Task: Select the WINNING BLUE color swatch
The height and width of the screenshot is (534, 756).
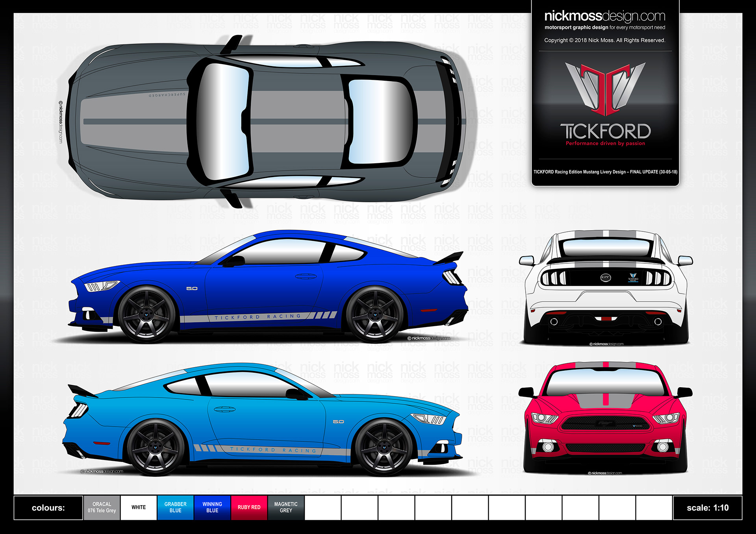Action: click(x=212, y=508)
